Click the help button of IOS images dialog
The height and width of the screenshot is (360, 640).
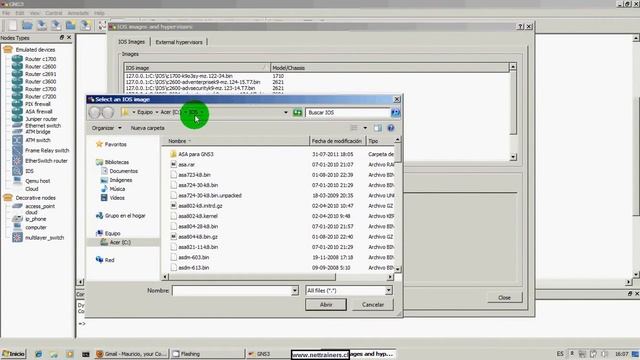(520, 27)
